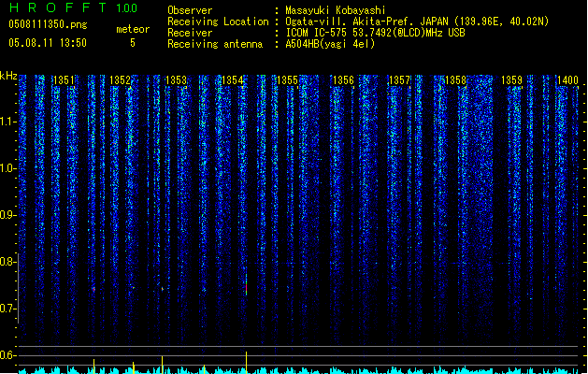
Task: Click the kHz axis unit label
Action: point(8,76)
